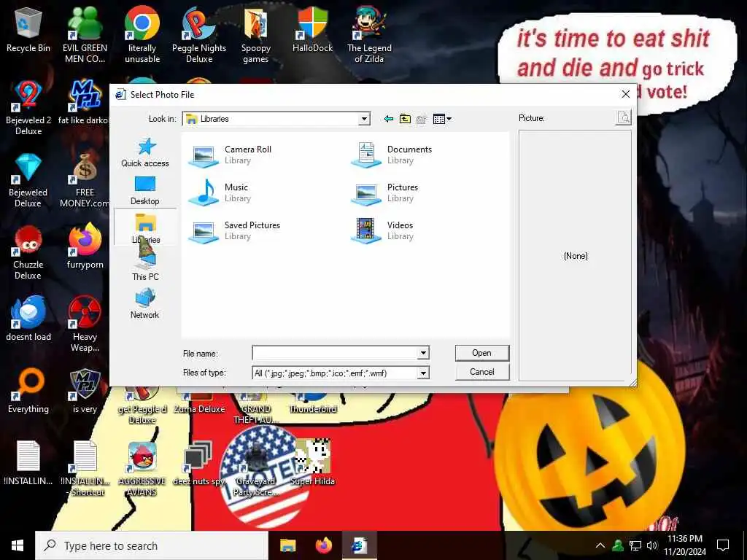Screen dimensions: 747x560
Task: Select the AGGRESSIVE AVIANS desktop icon
Action: [142, 469]
